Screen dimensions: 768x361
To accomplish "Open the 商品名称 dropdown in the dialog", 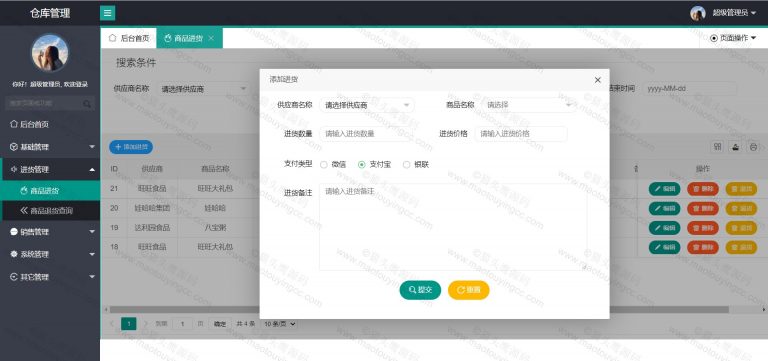I will (528, 105).
